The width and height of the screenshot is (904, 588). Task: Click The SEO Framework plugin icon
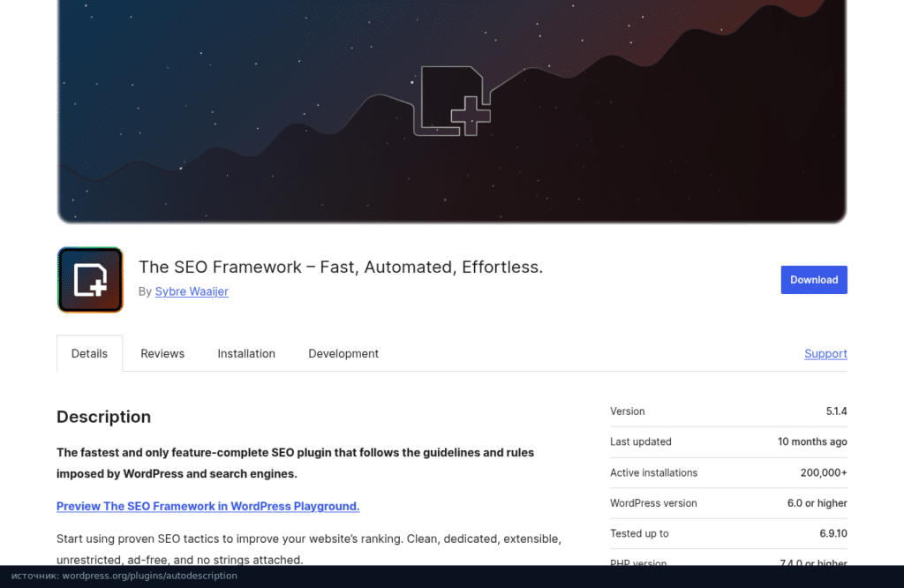click(x=90, y=280)
